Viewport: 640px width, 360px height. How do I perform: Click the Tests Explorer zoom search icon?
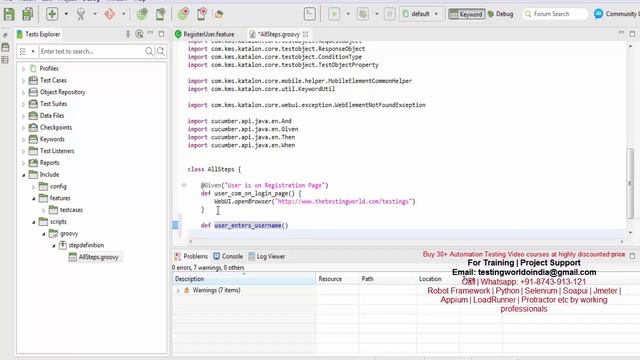(140, 34)
